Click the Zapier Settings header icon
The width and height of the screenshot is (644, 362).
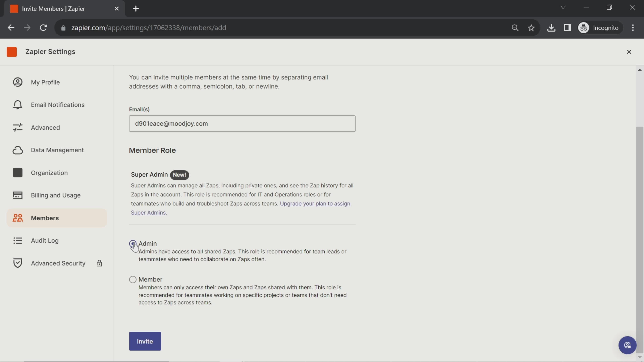[x=12, y=52]
